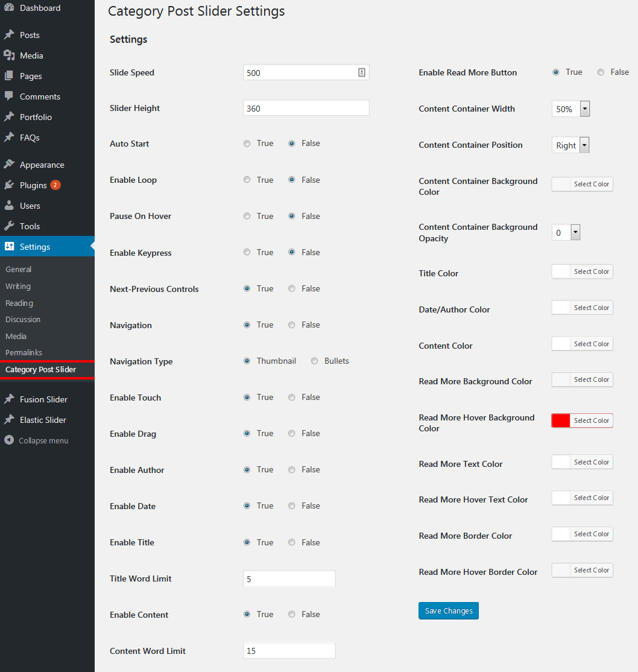Open Reading settings submenu item

19,303
